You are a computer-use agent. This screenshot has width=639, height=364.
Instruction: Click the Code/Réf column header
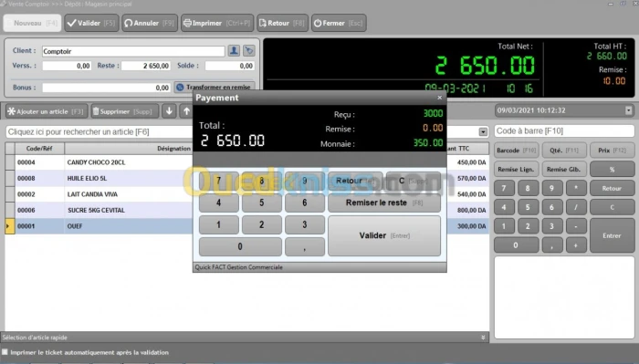39,149
